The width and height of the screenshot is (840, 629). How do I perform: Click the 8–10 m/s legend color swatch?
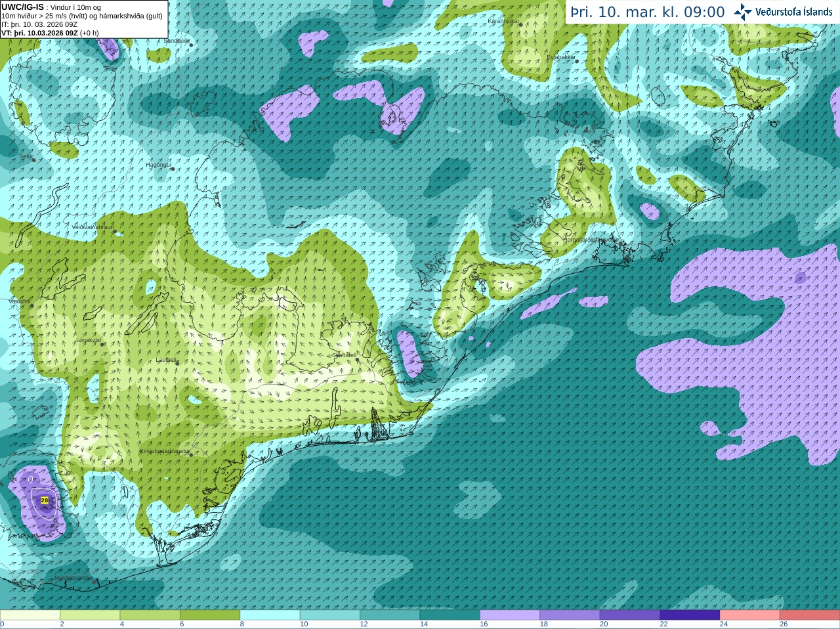click(x=270, y=615)
